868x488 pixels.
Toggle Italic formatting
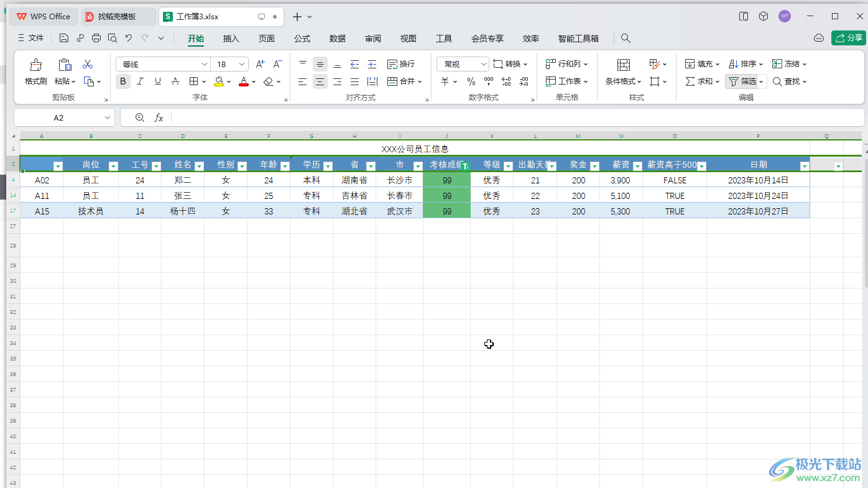click(x=141, y=81)
